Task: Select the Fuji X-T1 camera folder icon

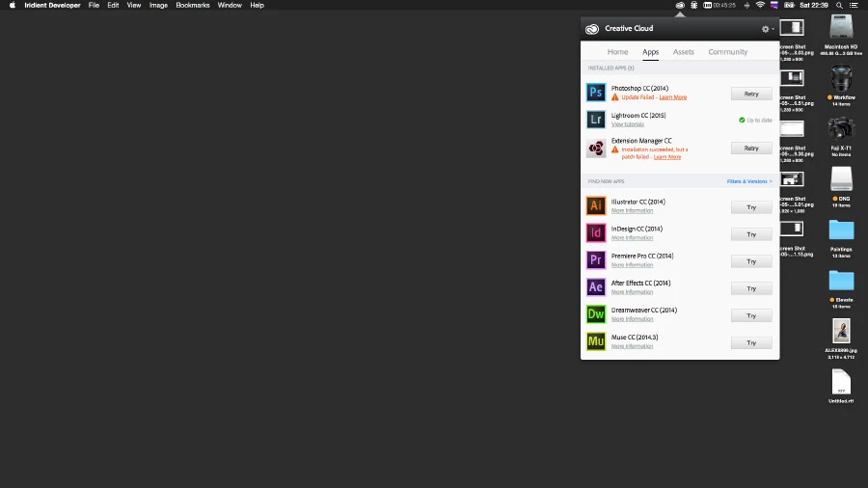Action: click(841, 129)
